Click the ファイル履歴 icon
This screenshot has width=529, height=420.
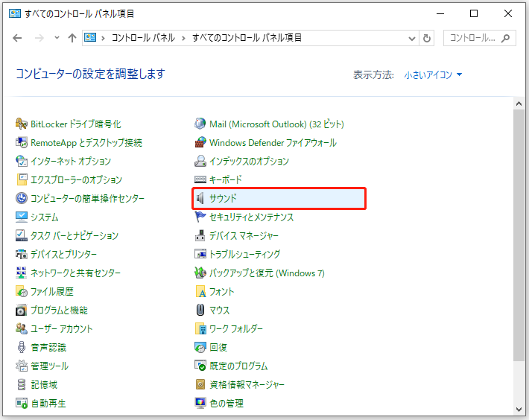(x=22, y=292)
